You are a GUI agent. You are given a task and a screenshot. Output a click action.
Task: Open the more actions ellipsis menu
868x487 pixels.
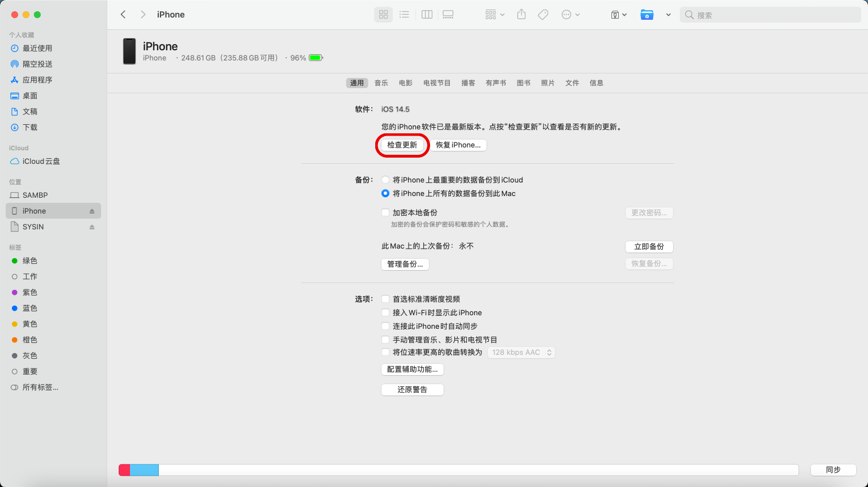pyautogui.click(x=570, y=15)
